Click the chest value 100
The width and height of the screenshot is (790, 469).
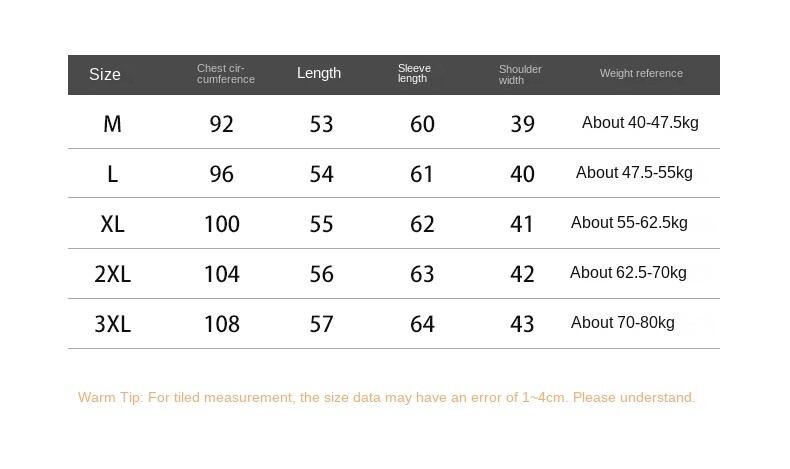tap(222, 224)
